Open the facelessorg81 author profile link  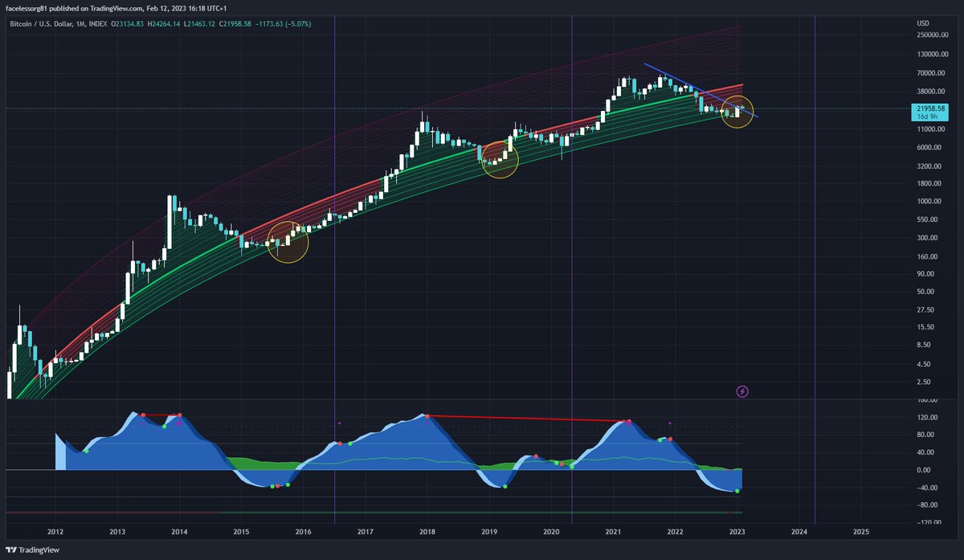point(27,9)
